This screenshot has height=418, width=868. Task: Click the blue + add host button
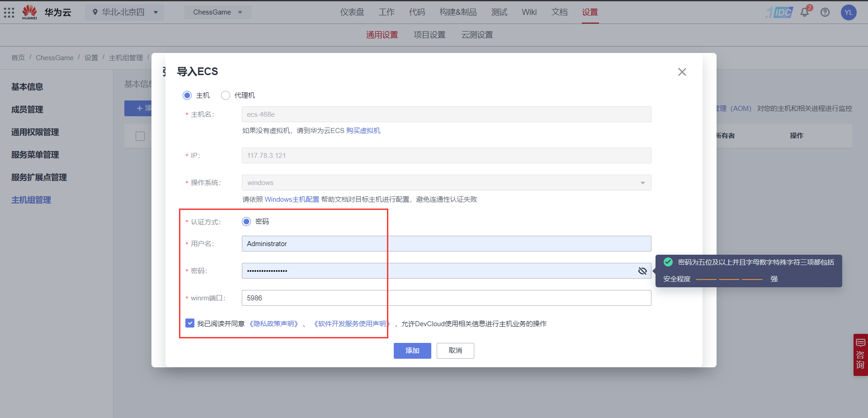pyautogui.click(x=138, y=109)
